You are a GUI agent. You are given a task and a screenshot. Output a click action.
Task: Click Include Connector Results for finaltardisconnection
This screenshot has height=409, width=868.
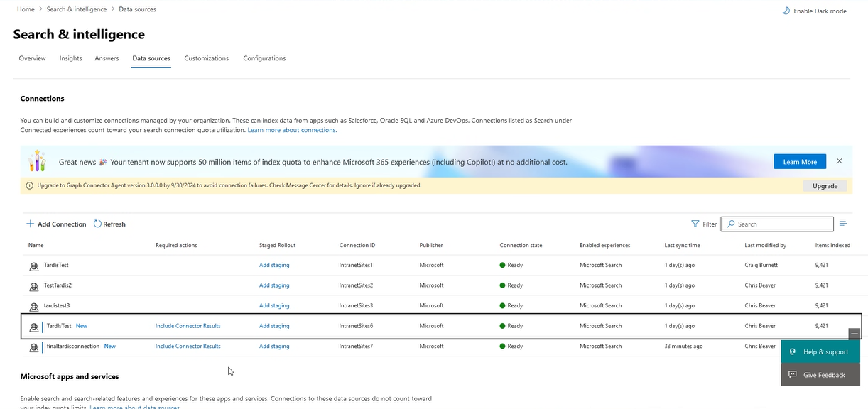point(188,346)
